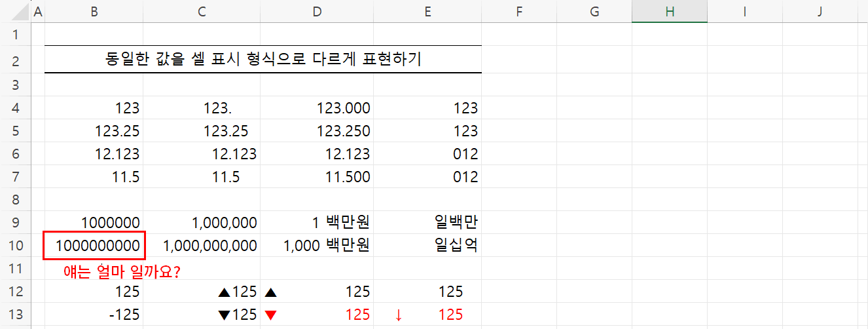Viewport: 868px width, 329px height.
Task: Select row header 10
Action: tap(15, 246)
